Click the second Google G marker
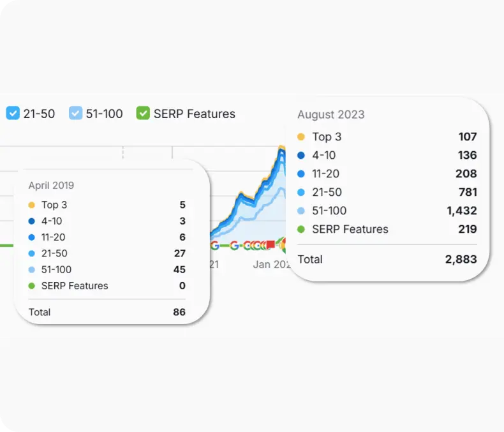 tap(235, 245)
